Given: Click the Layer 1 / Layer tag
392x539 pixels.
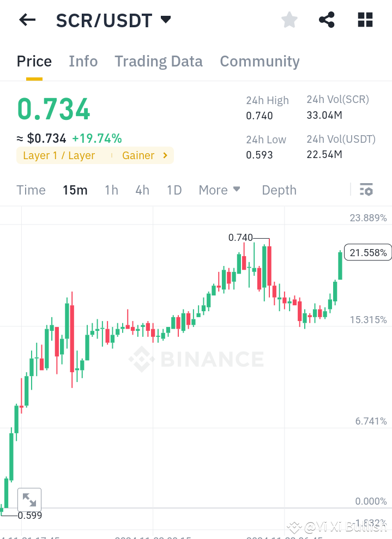Looking at the screenshot, I should 60,155.
